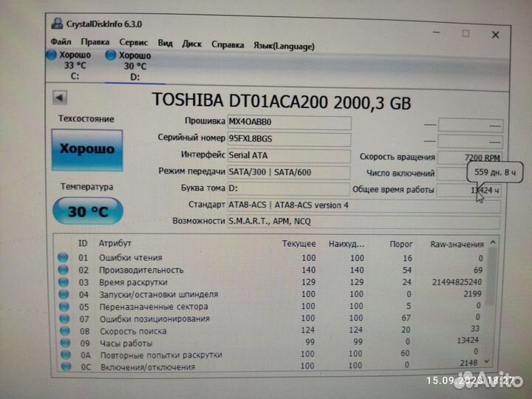Screen dimensions: 532x399
Task: Select the Включения/отключения attribute text
Action: click(148, 367)
